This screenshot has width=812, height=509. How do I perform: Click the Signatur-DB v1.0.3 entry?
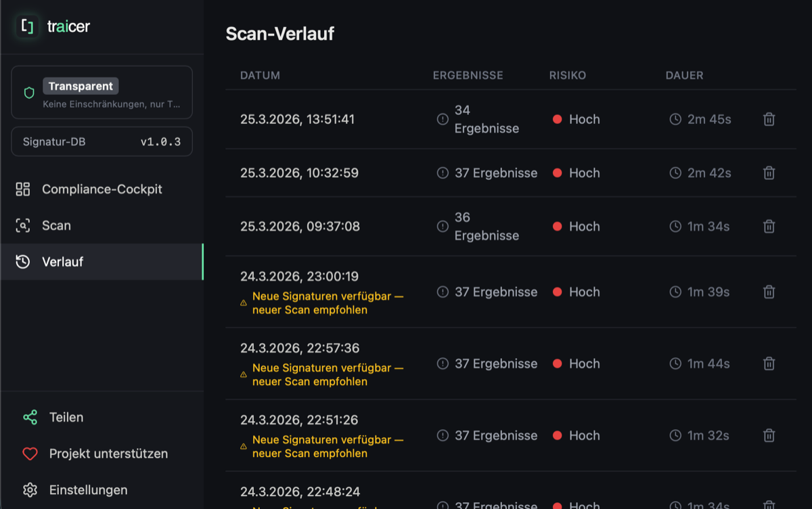click(x=101, y=141)
